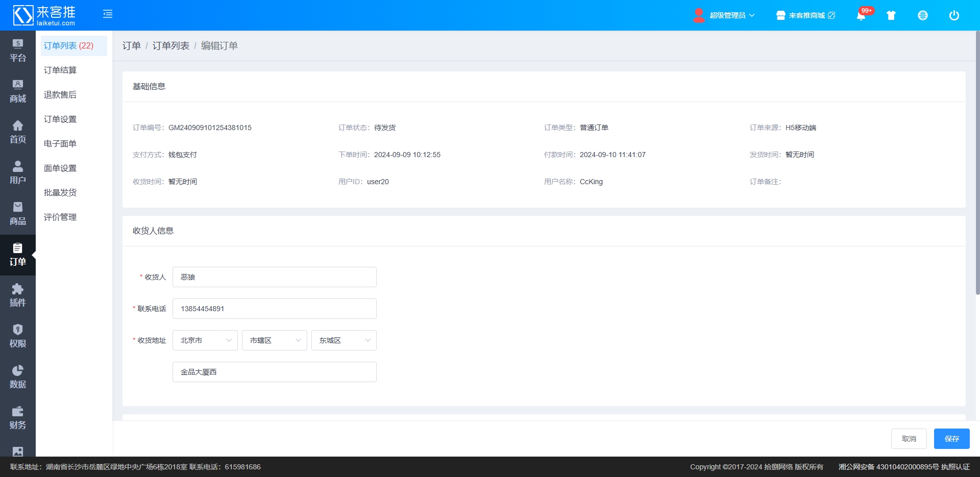
Task: Open the language globe icon
Action: point(923,15)
